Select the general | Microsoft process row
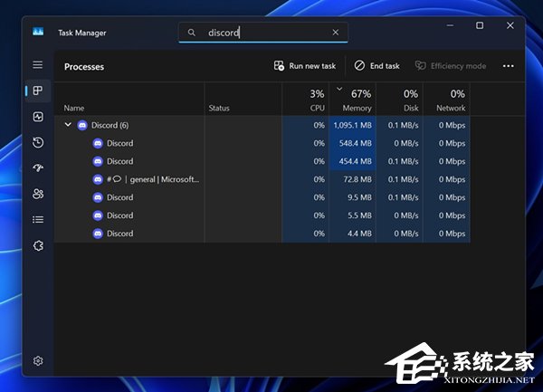543x392 pixels. [x=262, y=179]
